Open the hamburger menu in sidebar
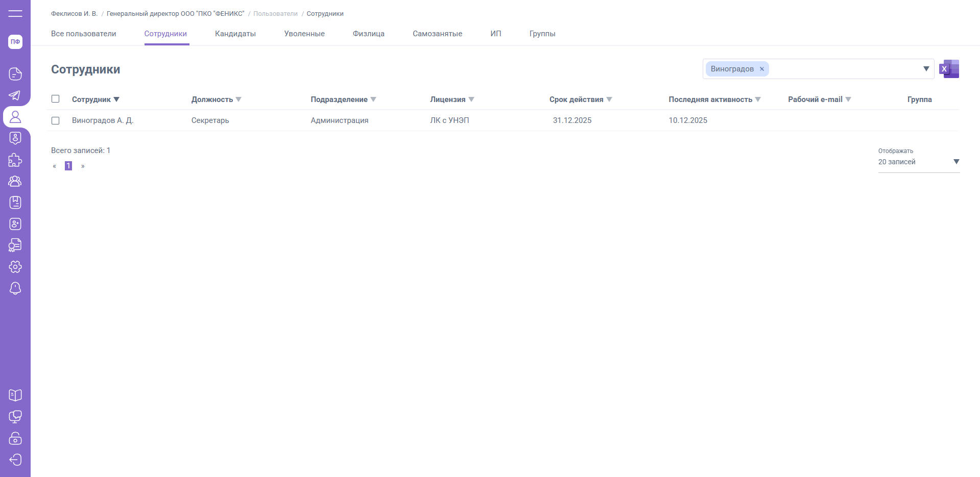 point(15,14)
